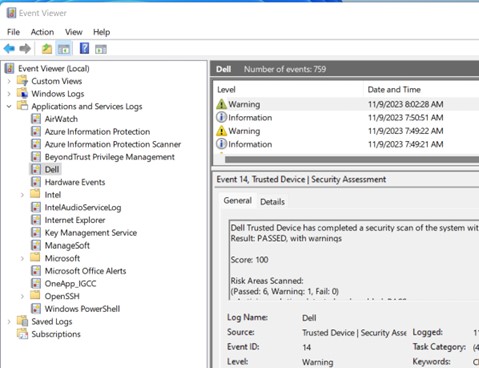
Task: Open the File menu
Action: [x=13, y=32]
